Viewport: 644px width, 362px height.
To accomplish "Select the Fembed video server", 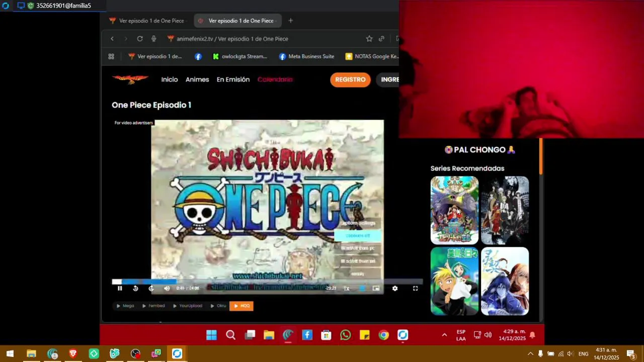I will pyautogui.click(x=153, y=306).
